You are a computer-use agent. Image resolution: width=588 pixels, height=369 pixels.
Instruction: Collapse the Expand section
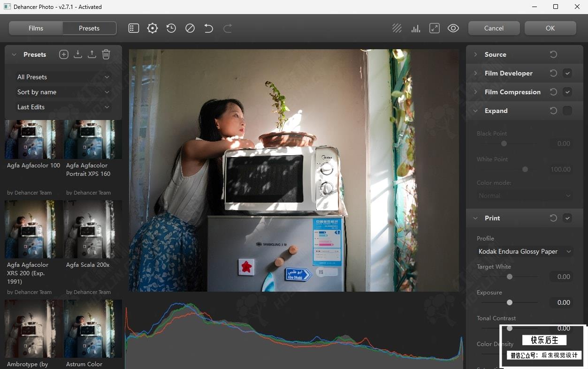tap(475, 111)
